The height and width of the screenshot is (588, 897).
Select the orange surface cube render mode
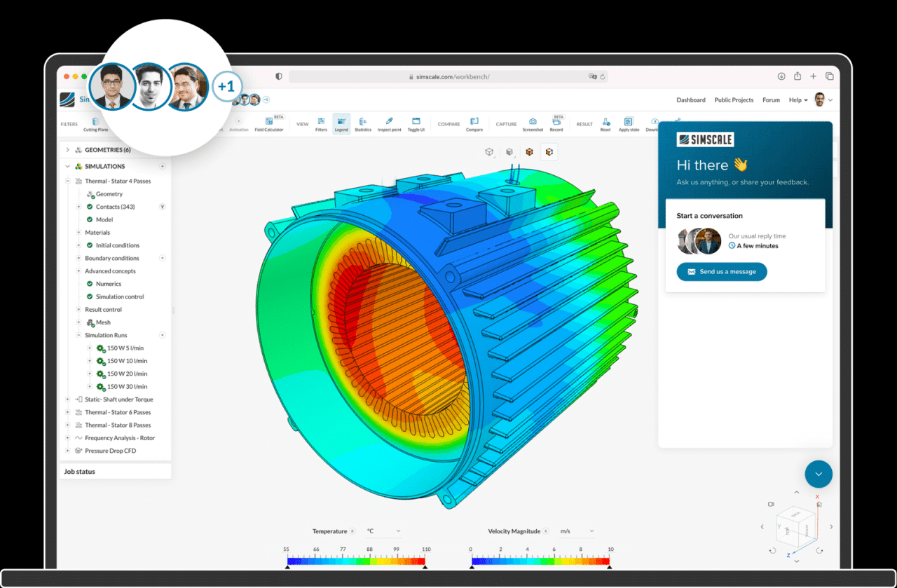point(529,152)
